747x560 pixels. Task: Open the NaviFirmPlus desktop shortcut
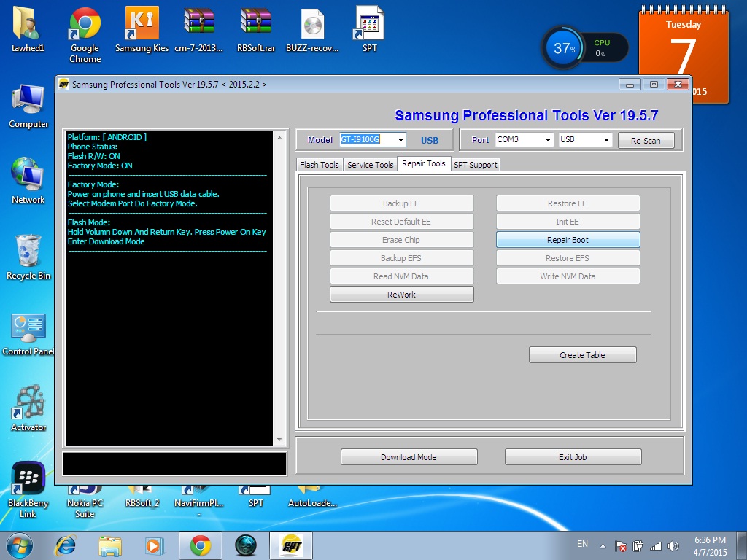(x=198, y=500)
